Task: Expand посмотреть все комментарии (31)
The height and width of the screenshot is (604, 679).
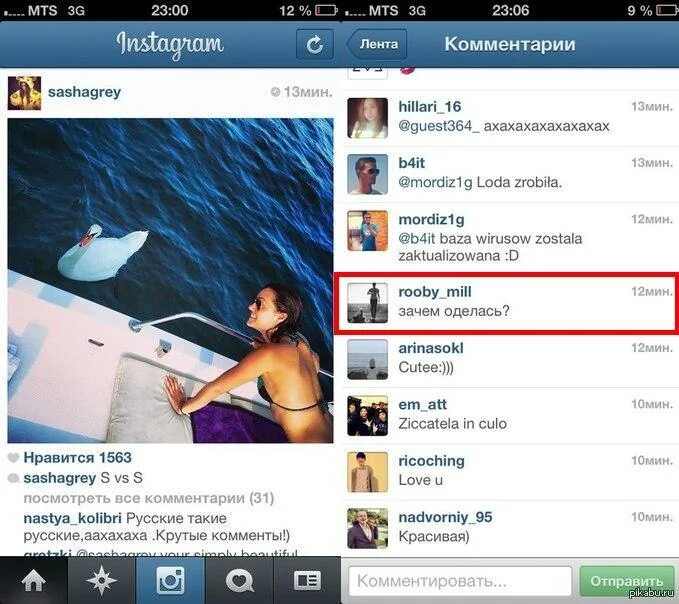Action: (149, 498)
